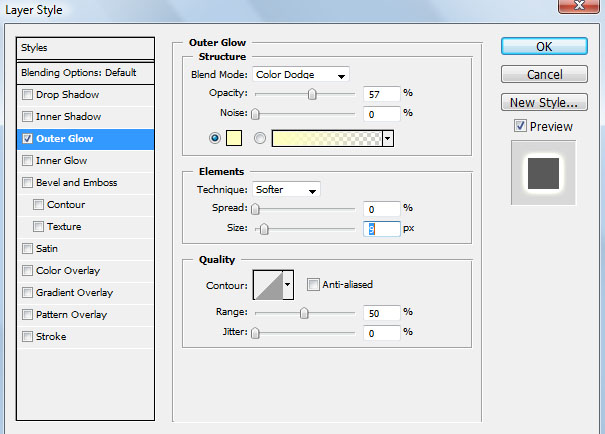This screenshot has height=434, width=605.
Task: Open the Technique dropdown set to Softer
Action: (286, 189)
